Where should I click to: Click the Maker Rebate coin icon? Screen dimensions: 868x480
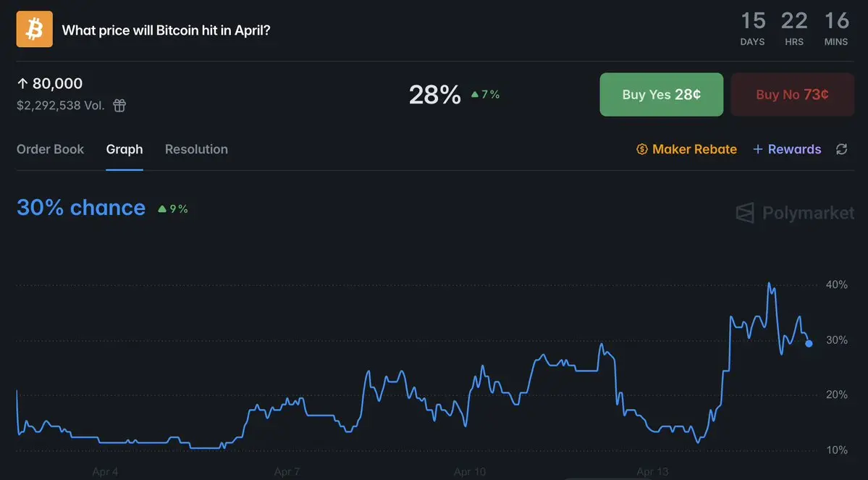point(641,149)
